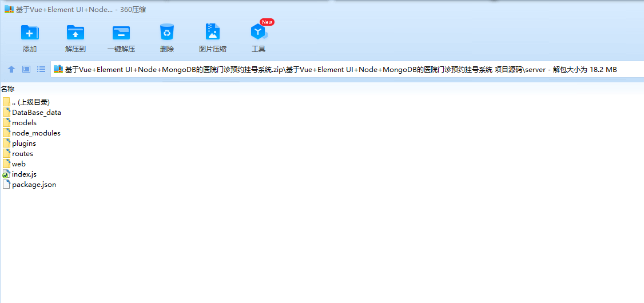
Task: Select the "index.js" name text
Action: pos(24,174)
